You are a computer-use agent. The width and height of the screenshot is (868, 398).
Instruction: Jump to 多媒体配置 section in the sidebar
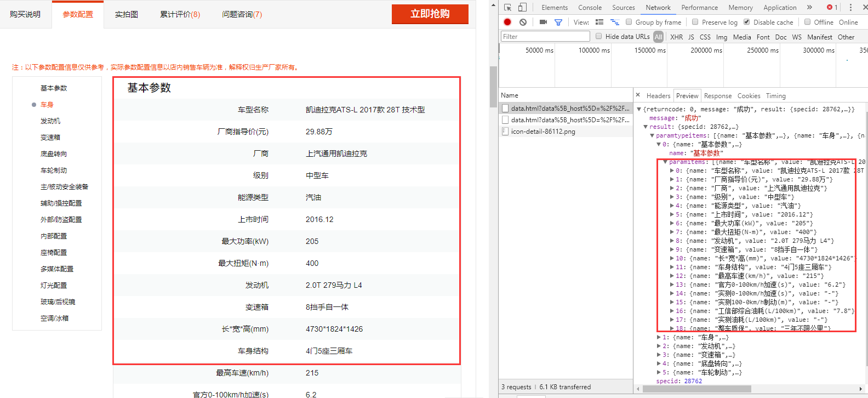57,269
